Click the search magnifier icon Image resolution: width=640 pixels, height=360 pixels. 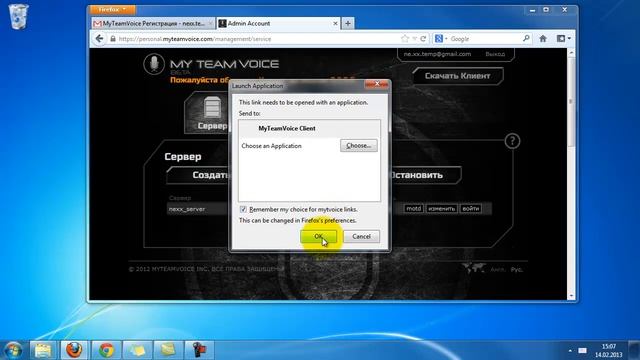point(526,39)
